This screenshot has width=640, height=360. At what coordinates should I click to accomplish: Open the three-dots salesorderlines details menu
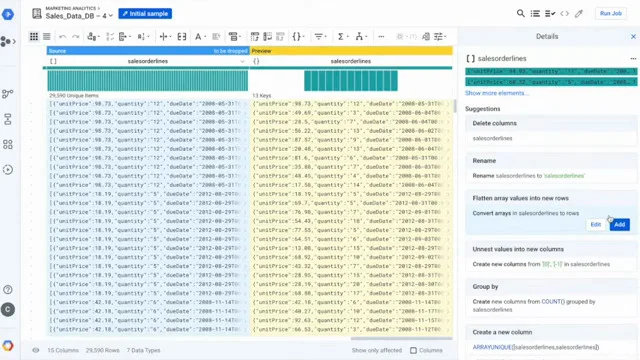(633, 59)
